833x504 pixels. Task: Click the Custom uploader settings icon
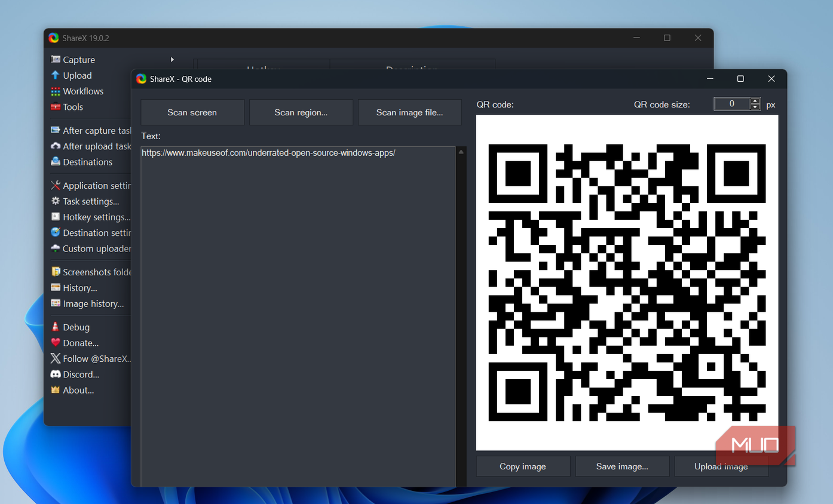56,248
